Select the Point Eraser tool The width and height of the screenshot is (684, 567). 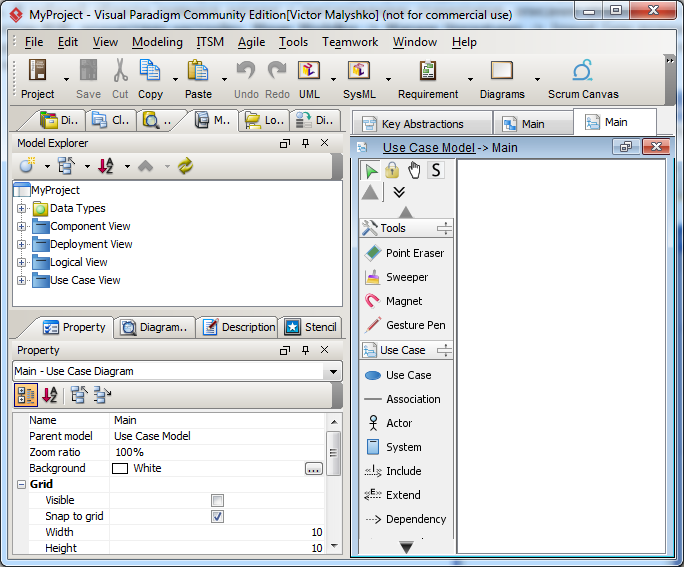[x=404, y=253]
